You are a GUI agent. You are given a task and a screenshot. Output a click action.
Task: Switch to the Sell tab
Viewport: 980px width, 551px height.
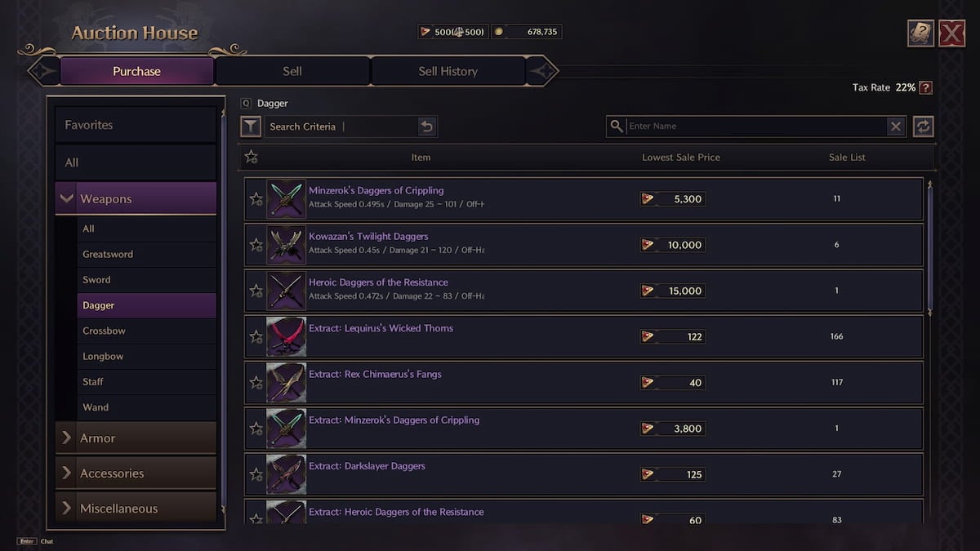pyautogui.click(x=292, y=71)
